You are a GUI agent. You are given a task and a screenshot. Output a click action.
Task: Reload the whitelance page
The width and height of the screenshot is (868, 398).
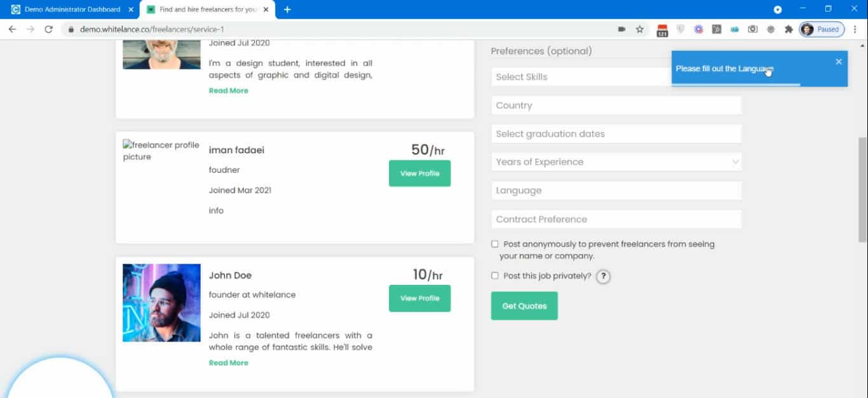pyautogui.click(x=48, y=29)
